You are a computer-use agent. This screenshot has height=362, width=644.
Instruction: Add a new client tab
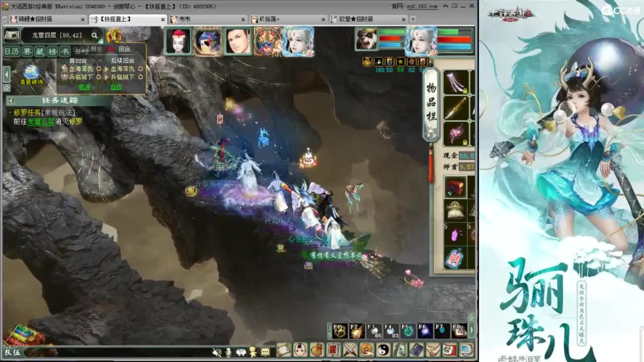tap(413, 19)
